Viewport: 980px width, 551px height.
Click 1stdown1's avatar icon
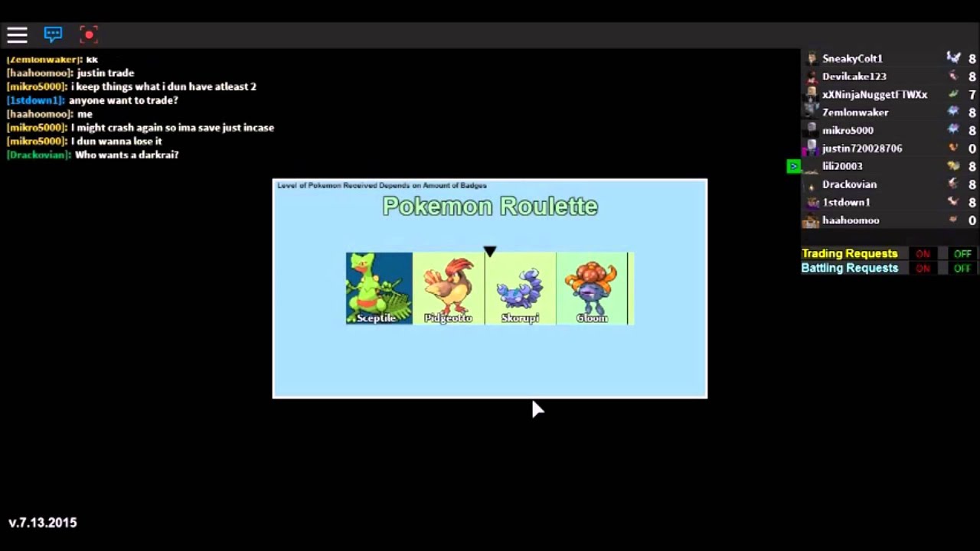click(811, 202)
